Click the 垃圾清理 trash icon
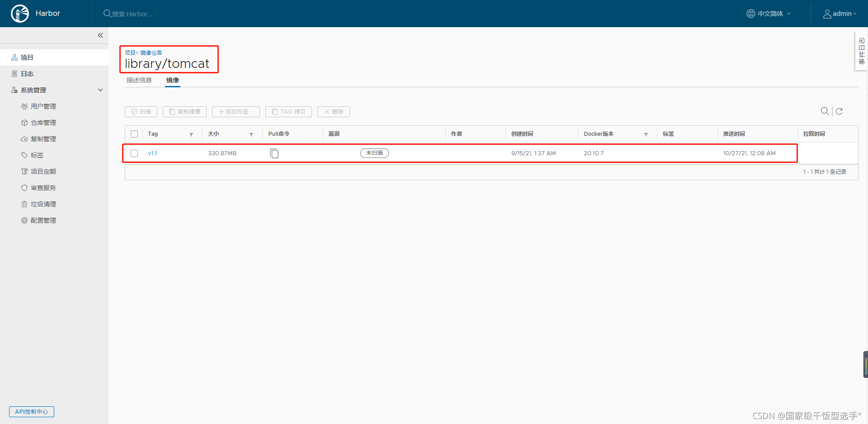The image size is (868, 424). pyautogui.click(x=24, y=204)
